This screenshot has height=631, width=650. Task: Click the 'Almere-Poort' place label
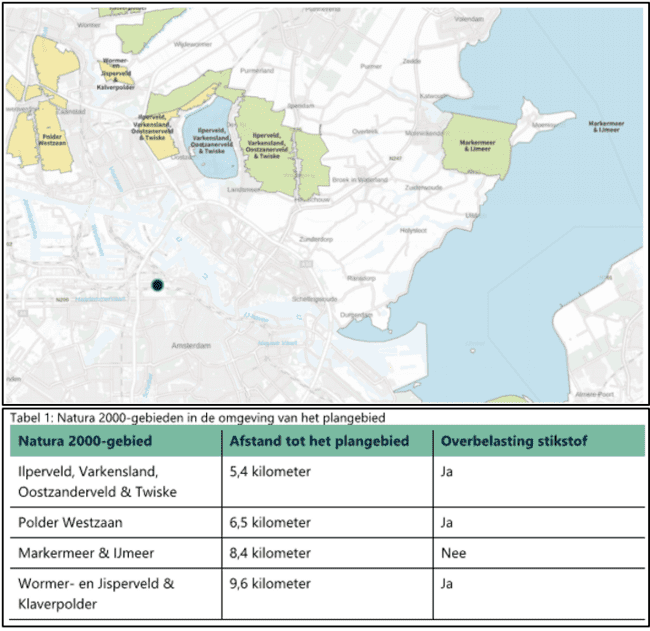pos(594,394)
